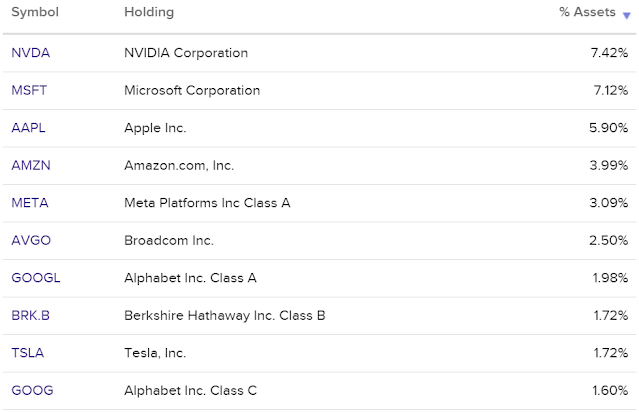Sort by the Holding column header
Viewport: 639px width, 412px height.
pos(149,13)
